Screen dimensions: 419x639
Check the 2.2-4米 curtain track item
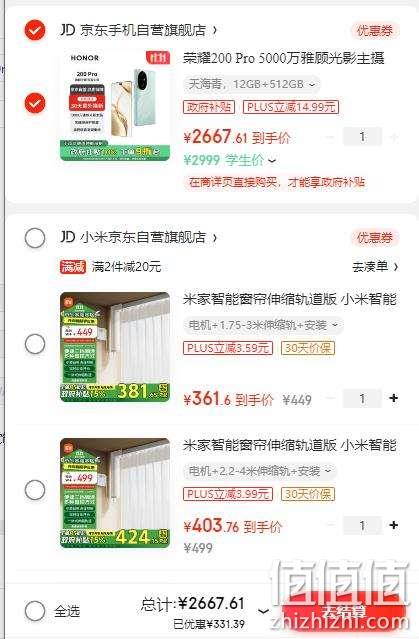click(35, 490)
